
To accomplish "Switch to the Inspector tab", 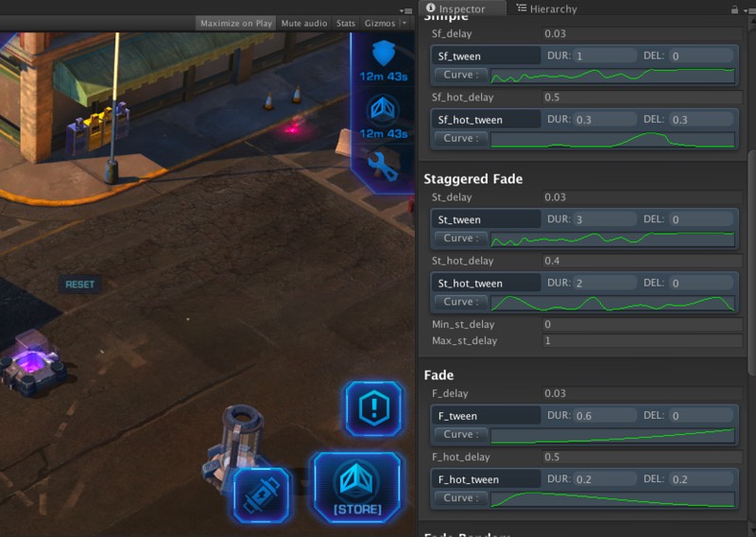I will coord(462,9).
